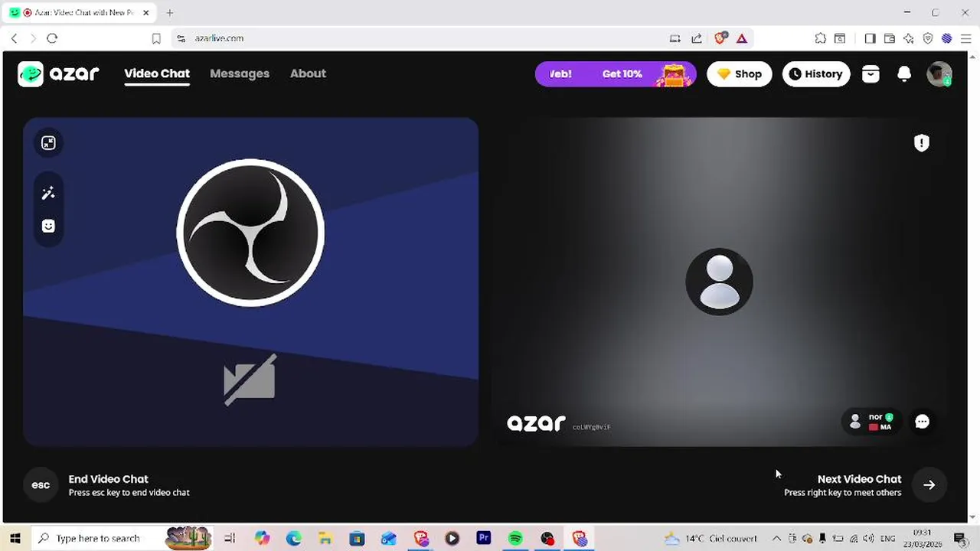The image size is (980, 551).
Task: Toggle the browser sidebar panel
Action: click(x=870, y=38)
